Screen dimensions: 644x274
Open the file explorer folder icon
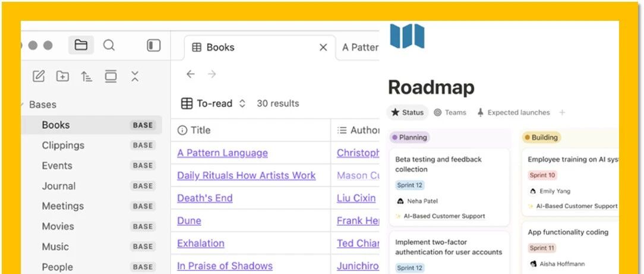(81, 45)
